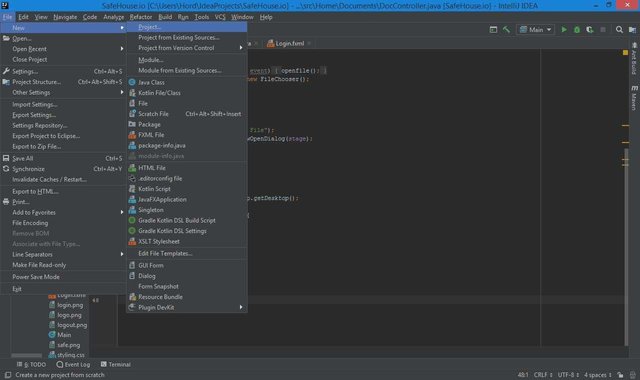Image resolution: width=640 pixels, height=380 pixels.
Task: Click the Run with Coverage icon
Action: point(590,29)
